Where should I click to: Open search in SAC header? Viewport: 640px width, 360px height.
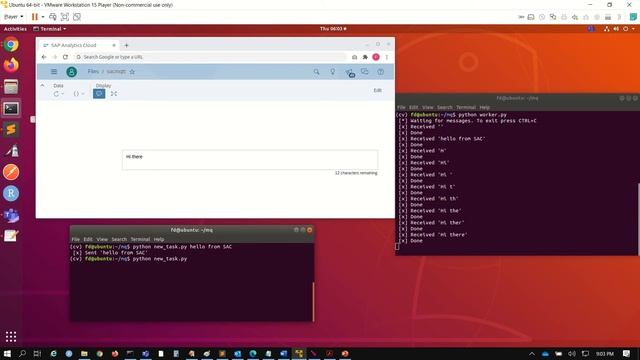coord(316,71)
